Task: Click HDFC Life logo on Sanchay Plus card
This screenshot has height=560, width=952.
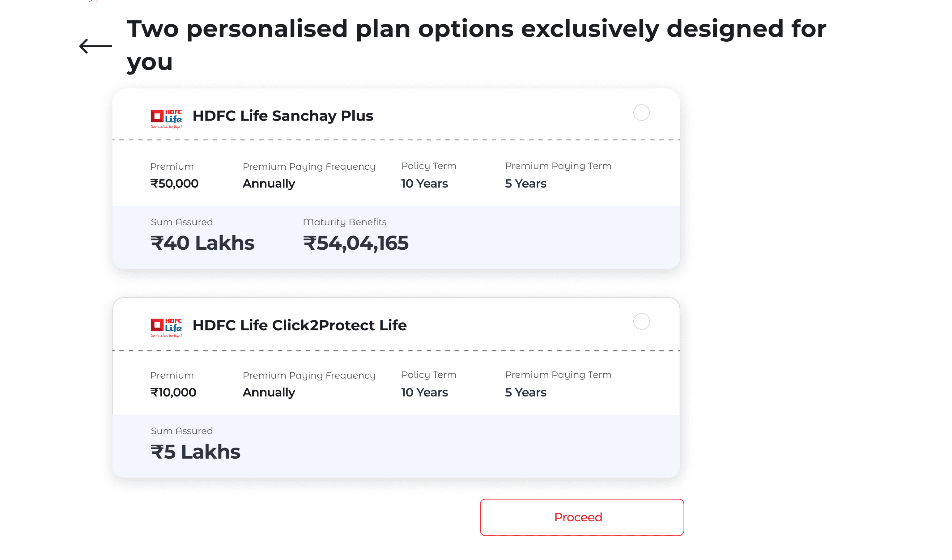Action: (x=166, y=119)
